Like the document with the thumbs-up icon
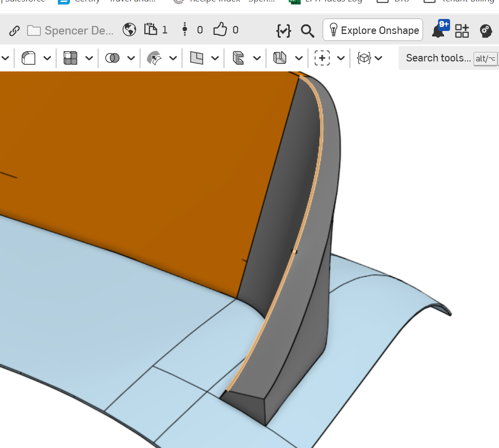499x448 pixels. coord(220,30)
